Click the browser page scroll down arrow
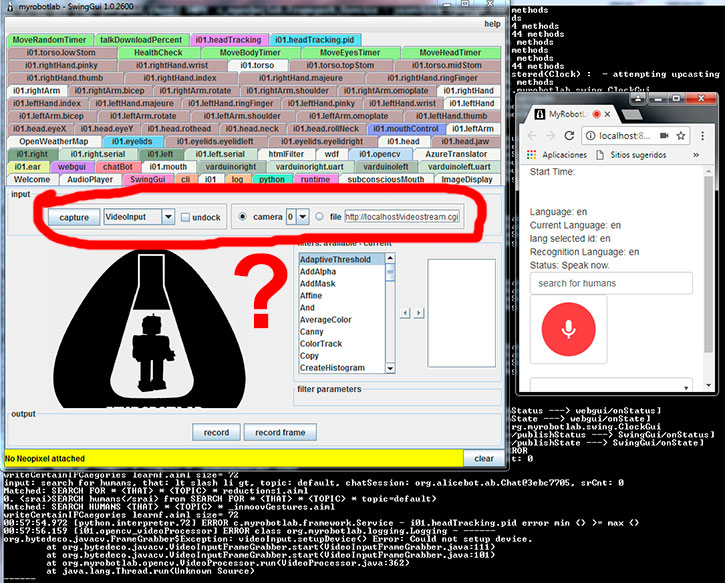Viewport: 725px width, 583px height. pos(709,385)
